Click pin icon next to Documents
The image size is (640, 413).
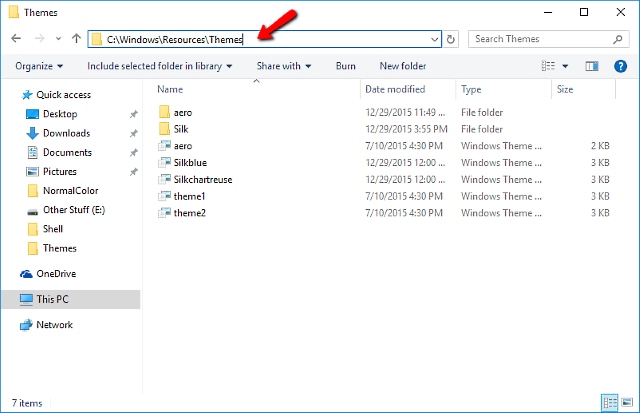(133, 153)
